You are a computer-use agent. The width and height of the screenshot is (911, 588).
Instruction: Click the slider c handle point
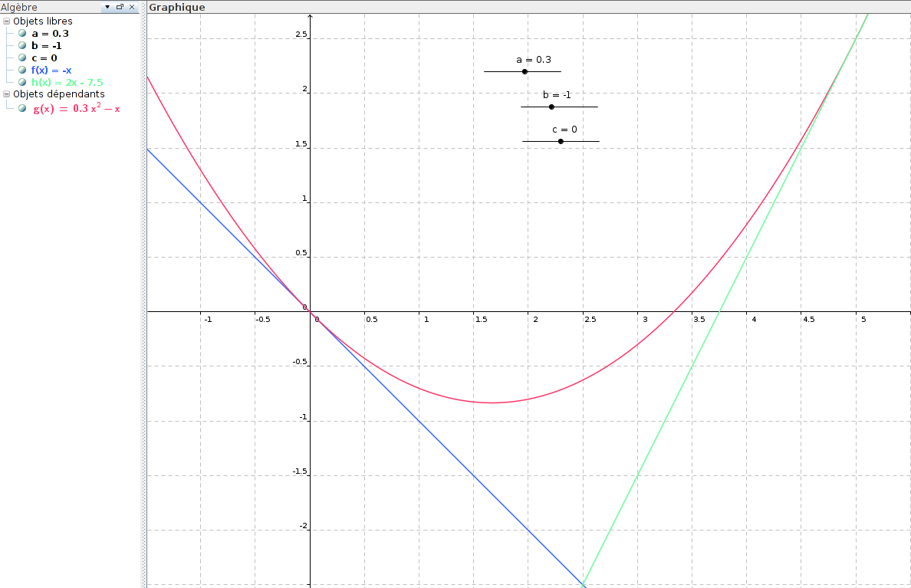pyautogui.click(x=561, y=141)
